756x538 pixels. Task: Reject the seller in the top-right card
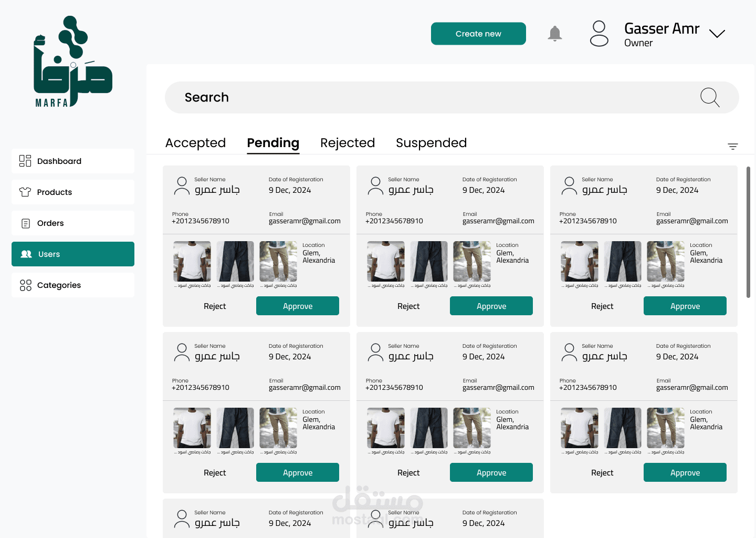click(x=602, y=306)
